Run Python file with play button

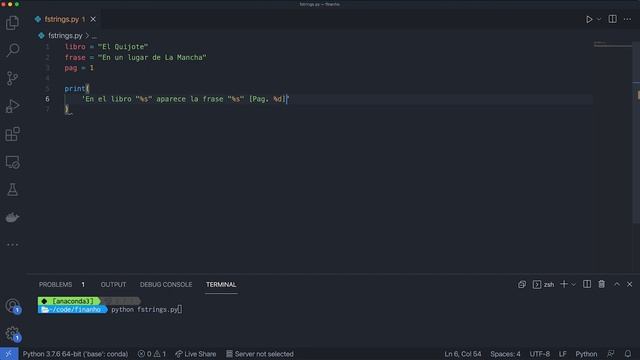click(589, 20)
